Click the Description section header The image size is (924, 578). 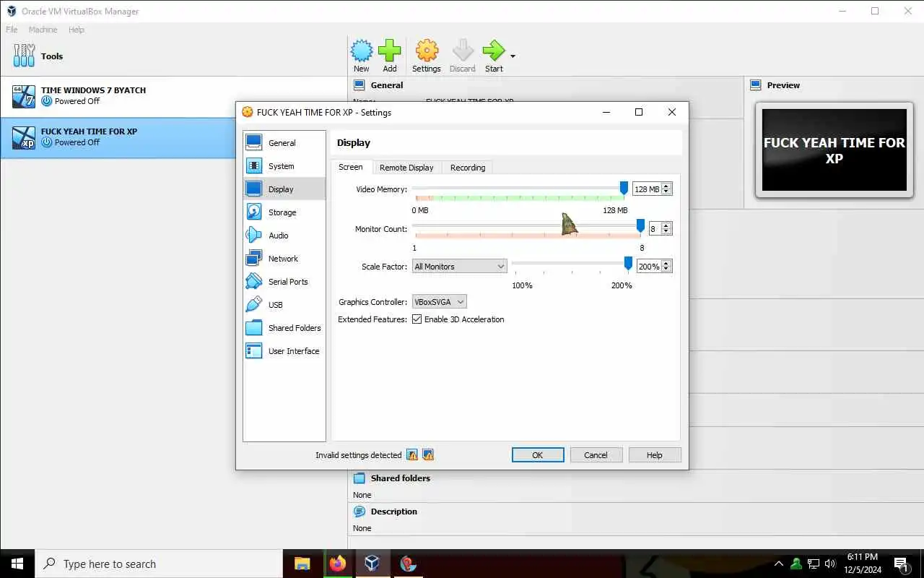(393, 512)
